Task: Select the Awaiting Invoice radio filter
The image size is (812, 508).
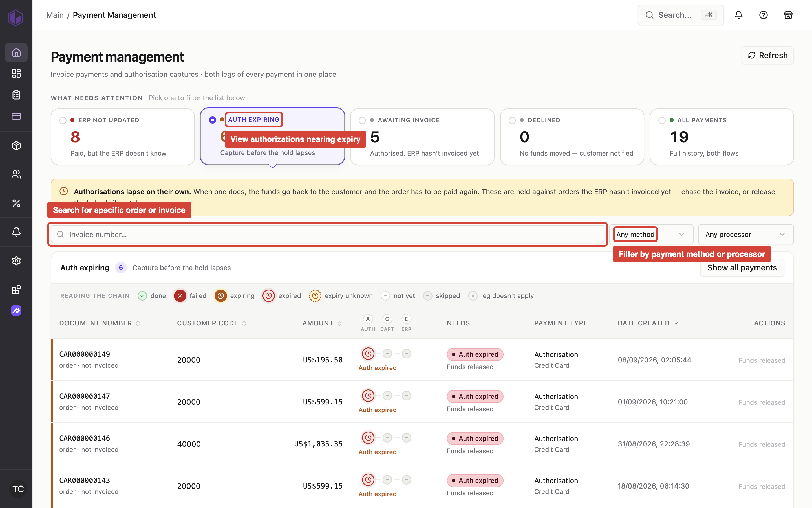Action: tap(362, 120)
